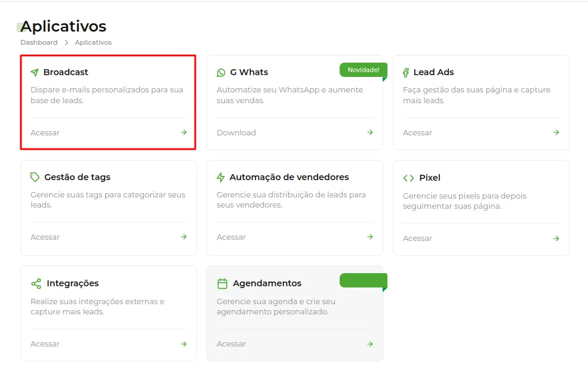The width and height of the screenshot is (588, 365).
Task: Click the text "Gerencie seus pixels para depois seguimentar suas página."
Action: point(464,201)
